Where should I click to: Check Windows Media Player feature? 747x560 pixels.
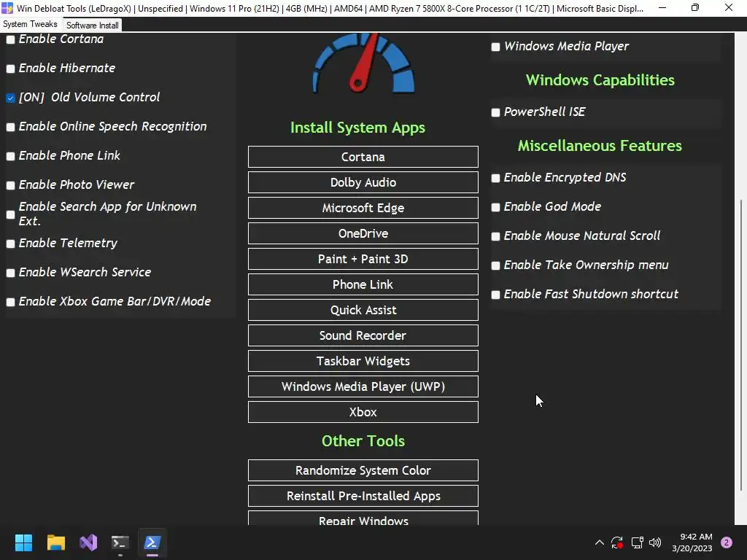coord(495,47)
